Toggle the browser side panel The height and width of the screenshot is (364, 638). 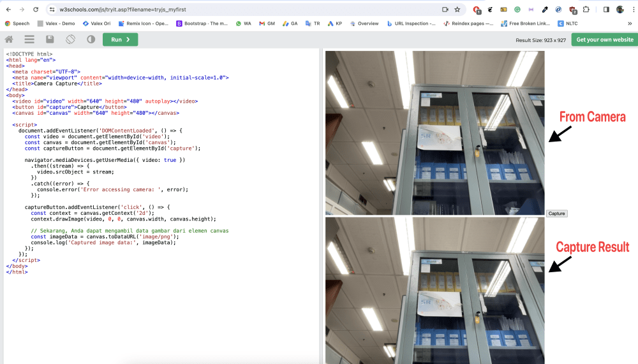click(606, 10)
